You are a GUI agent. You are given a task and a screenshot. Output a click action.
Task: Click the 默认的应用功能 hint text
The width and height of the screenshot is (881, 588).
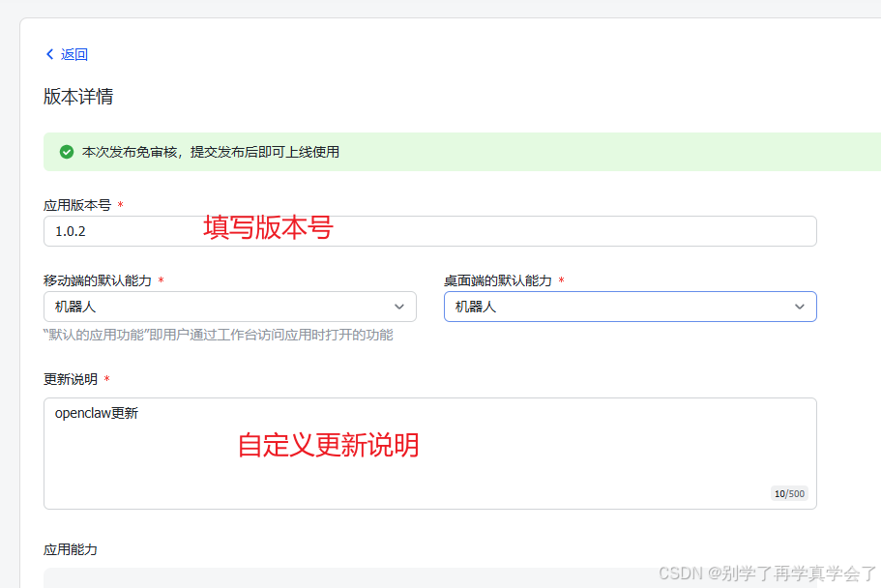point(218,335)
